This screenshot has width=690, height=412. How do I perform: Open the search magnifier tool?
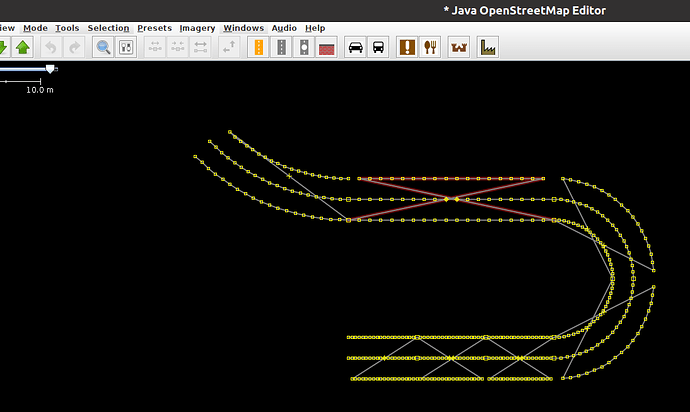103,47
